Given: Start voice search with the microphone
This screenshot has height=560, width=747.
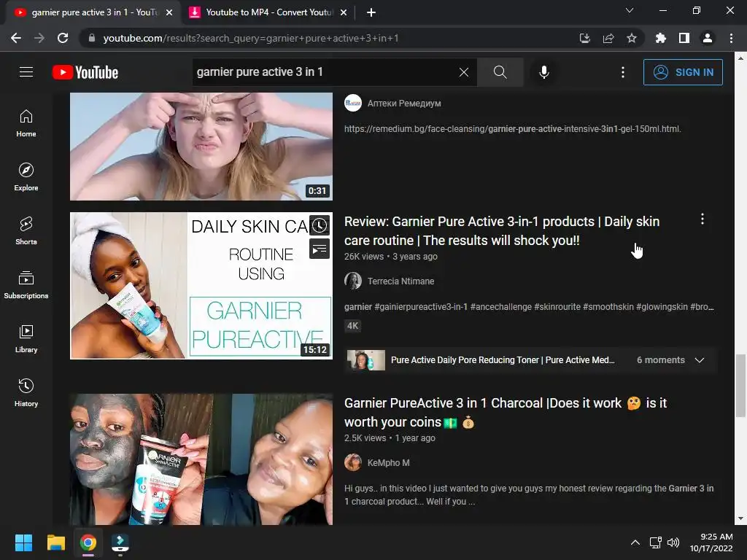Looking at the screenshot, I should point(543,72).
